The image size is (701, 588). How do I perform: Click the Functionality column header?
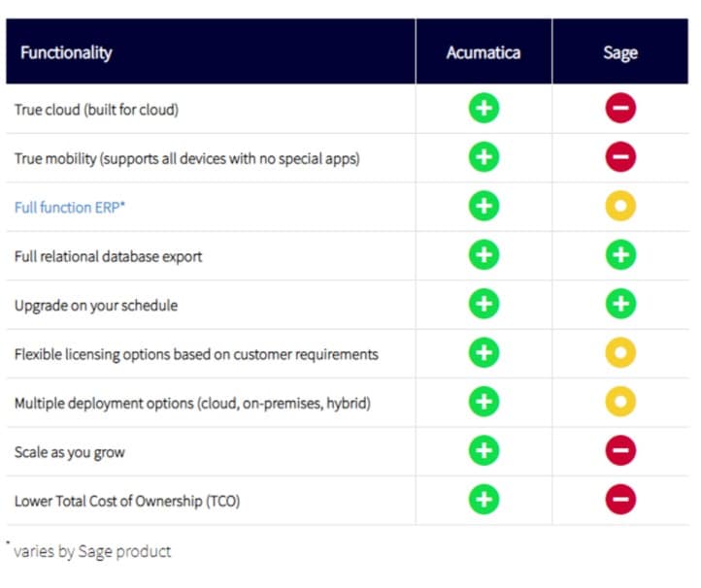coord(211,51)
